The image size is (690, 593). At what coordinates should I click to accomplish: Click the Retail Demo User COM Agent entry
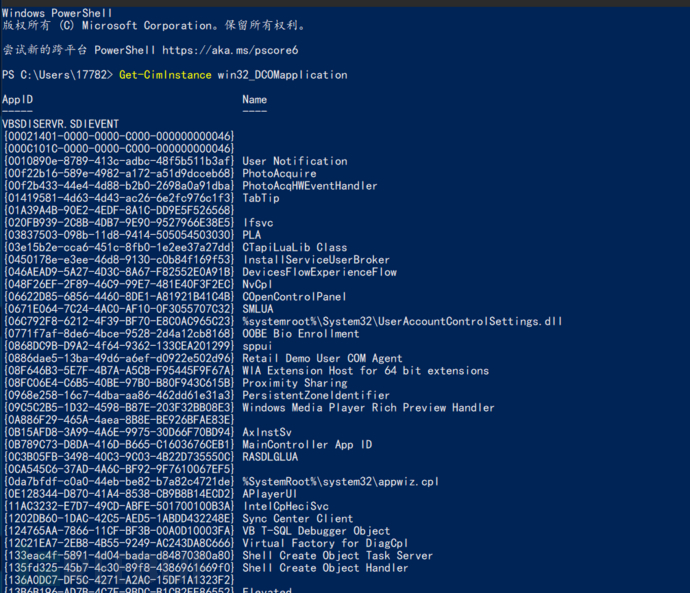coord(323,358)
